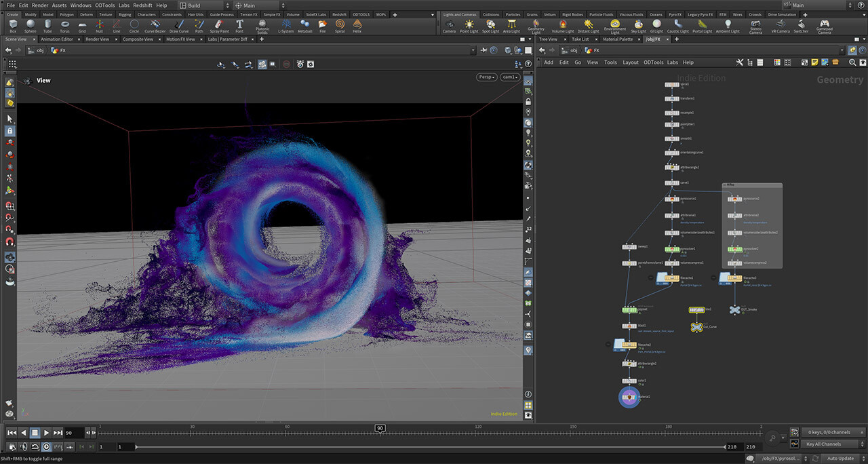Toggle real-time playback in the playbar

(x=46, y=446)
